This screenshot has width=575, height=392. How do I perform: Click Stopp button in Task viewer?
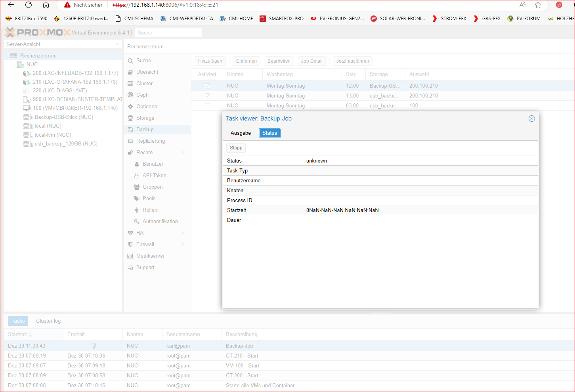[236, 147]
